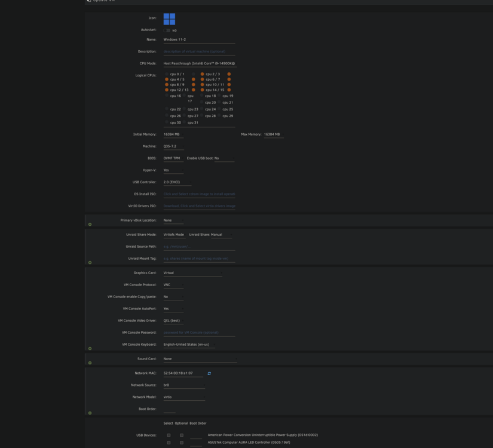Check Select box for ASUSTek AURA LED Controller

click(x=169, y=443)
